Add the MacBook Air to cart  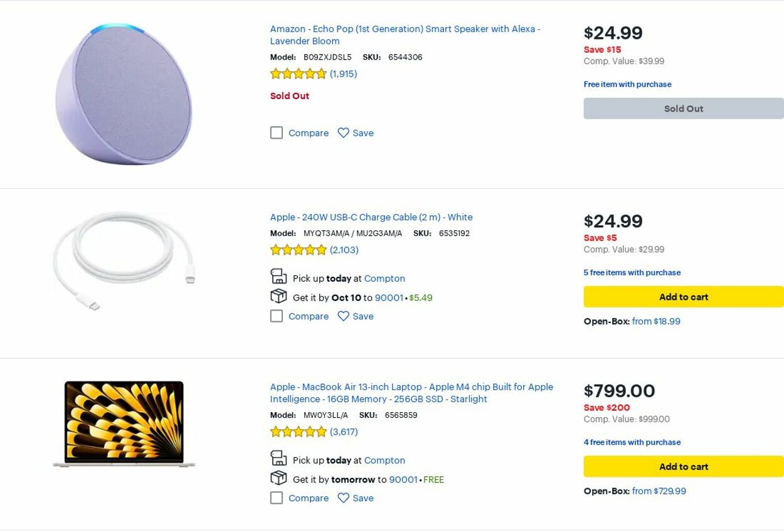[x=683, y=467]
